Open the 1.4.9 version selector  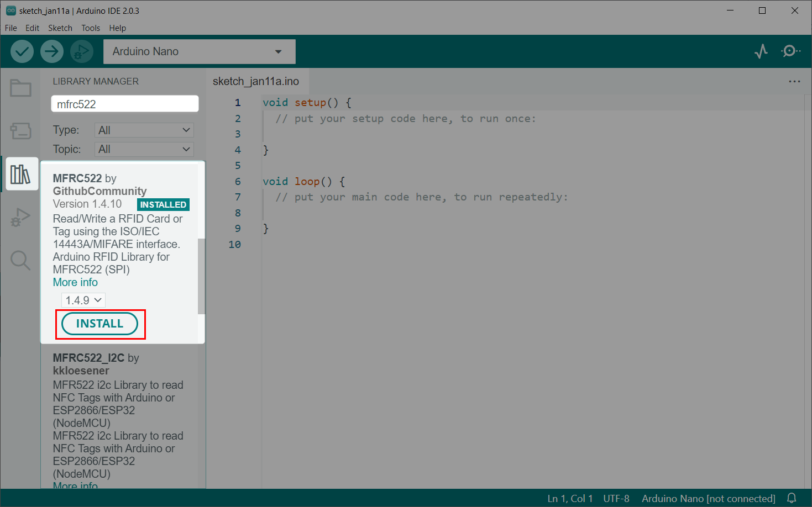pos(83,300)
